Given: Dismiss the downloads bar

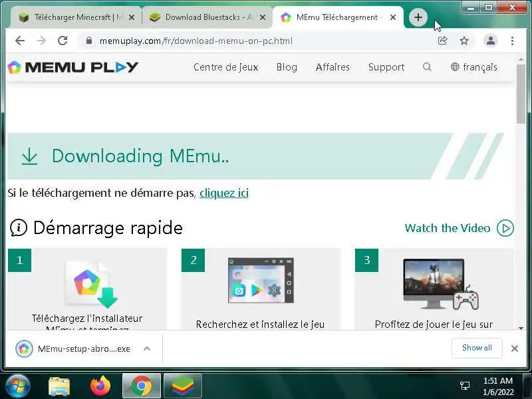Looking at the screenshot, I should [x=514, y=348].
